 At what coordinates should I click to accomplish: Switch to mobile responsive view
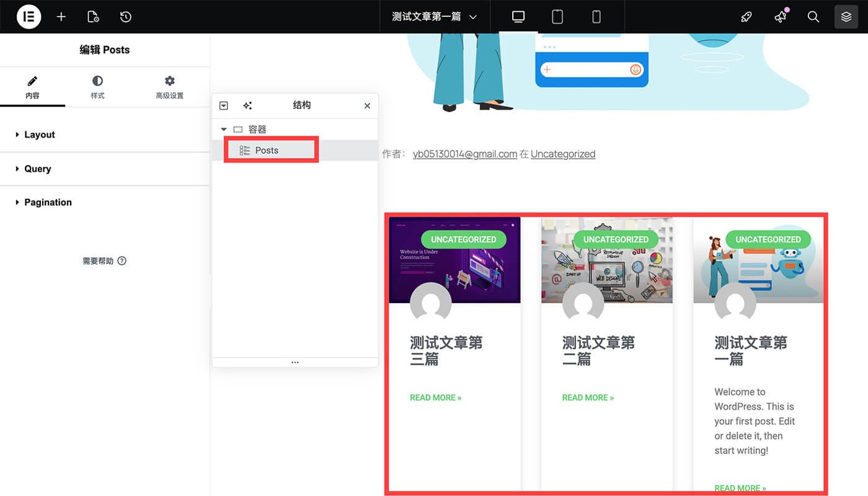point(596,17)
